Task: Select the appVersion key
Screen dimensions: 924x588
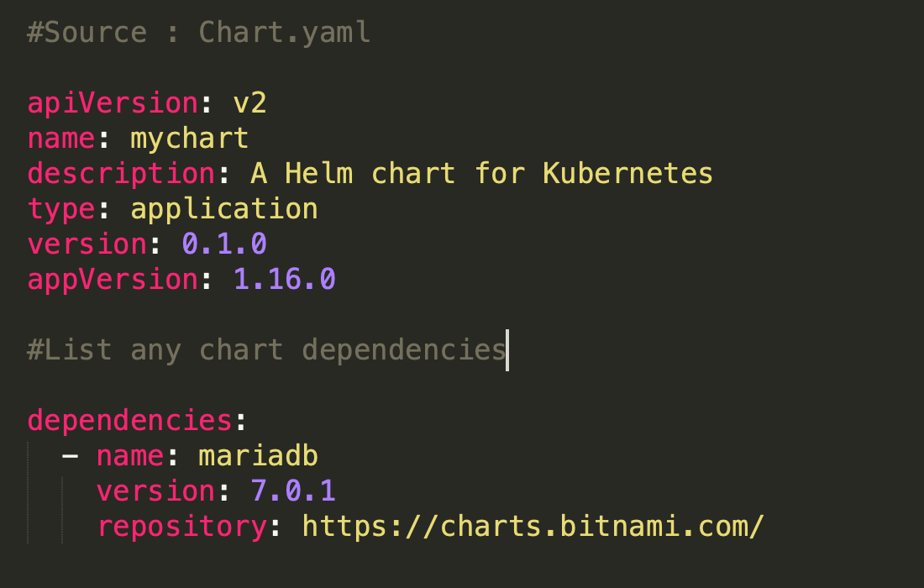Action: [110, 279]
